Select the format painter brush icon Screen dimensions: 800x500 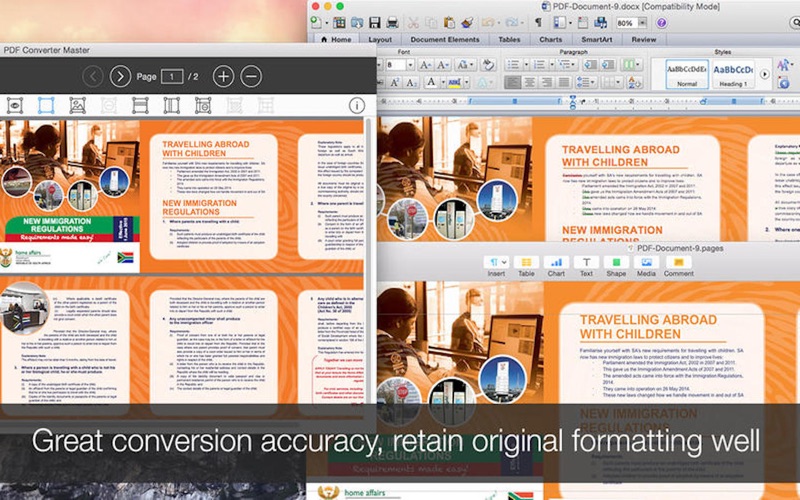click(467, 22)
